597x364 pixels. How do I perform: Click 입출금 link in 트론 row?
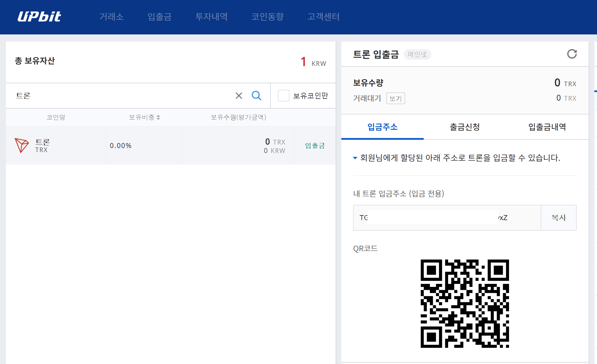[315, 146]
